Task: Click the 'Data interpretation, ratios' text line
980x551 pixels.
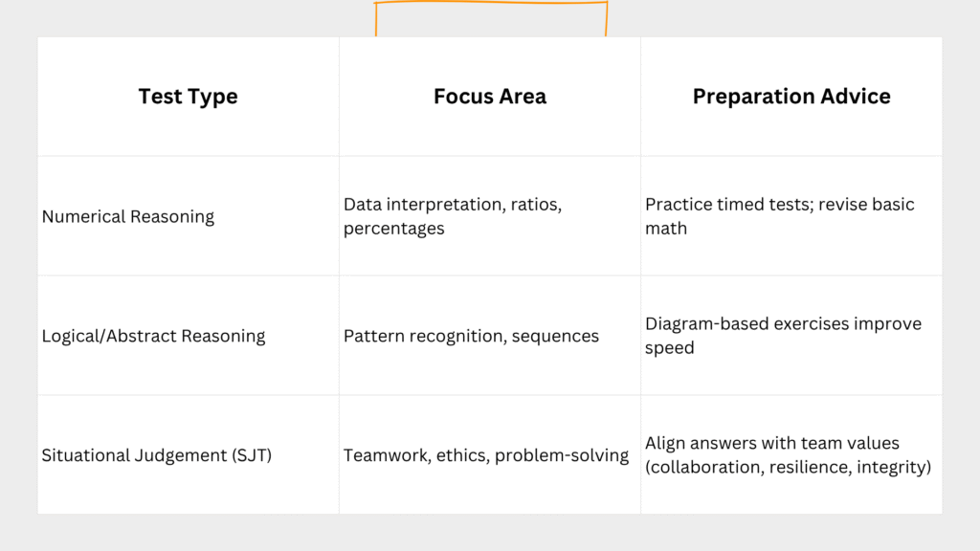Action: click(451, 205)
